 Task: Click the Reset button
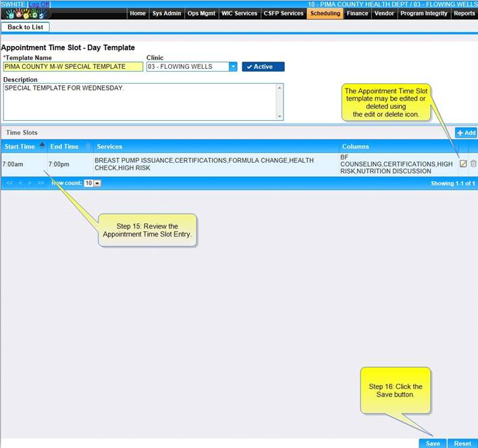point(462,443)
